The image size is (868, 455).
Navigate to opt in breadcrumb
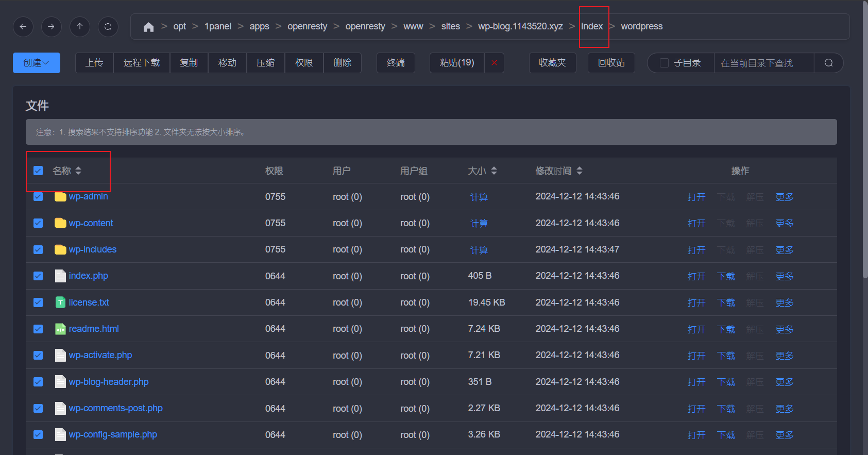tap(179, 26)
